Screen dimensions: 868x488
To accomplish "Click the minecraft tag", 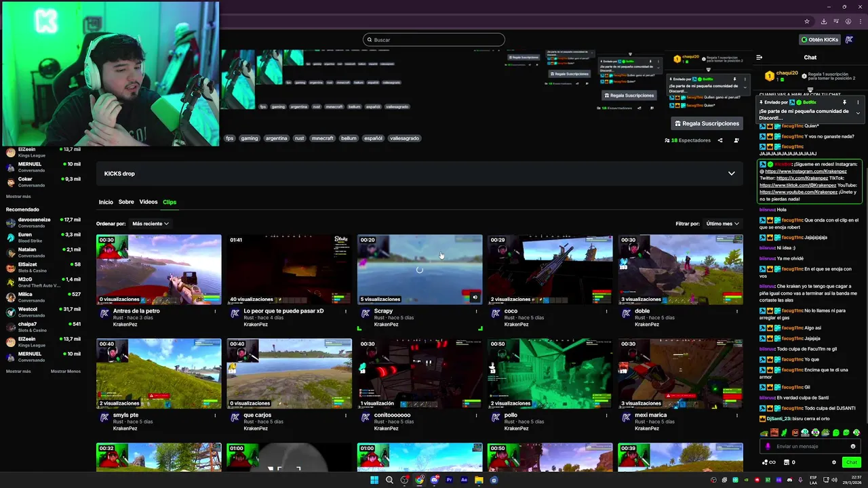I will pyautogui.click(x=322, y=138).
